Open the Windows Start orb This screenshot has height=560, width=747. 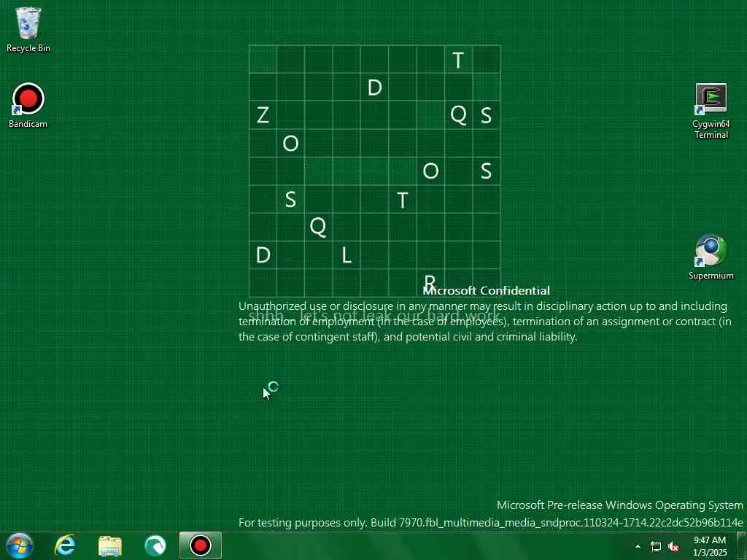pyautogui.click(x=20, y=545)
